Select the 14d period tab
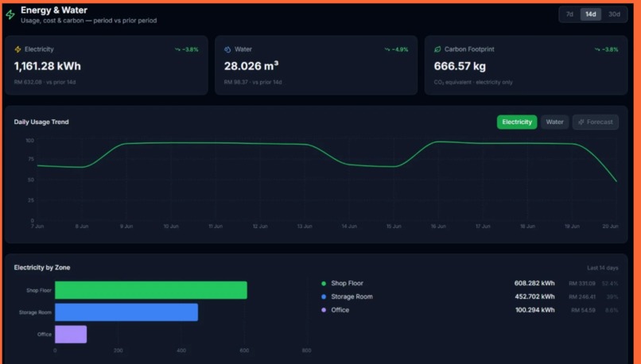 591,14
